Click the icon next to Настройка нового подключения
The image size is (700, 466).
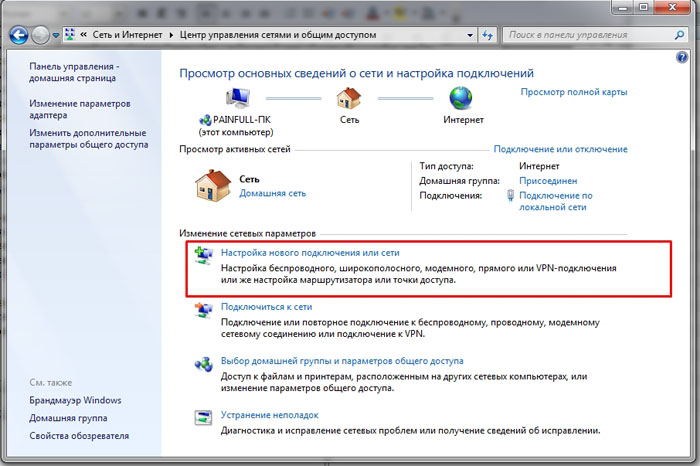pyautogui.click(x=203, y=256)
